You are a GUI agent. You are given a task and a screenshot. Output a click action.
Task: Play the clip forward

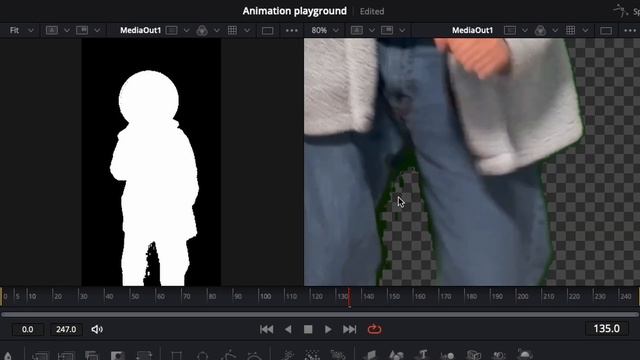coord(328,329)
